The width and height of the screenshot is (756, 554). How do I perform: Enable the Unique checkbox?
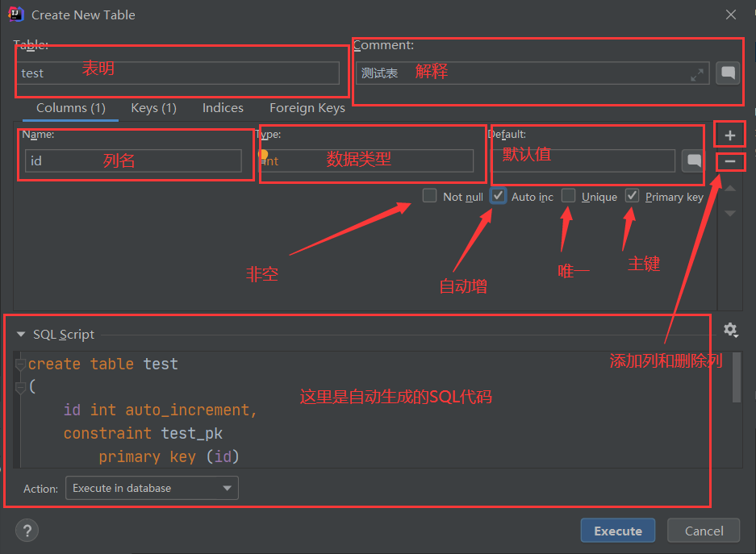(x=569, y=196)
